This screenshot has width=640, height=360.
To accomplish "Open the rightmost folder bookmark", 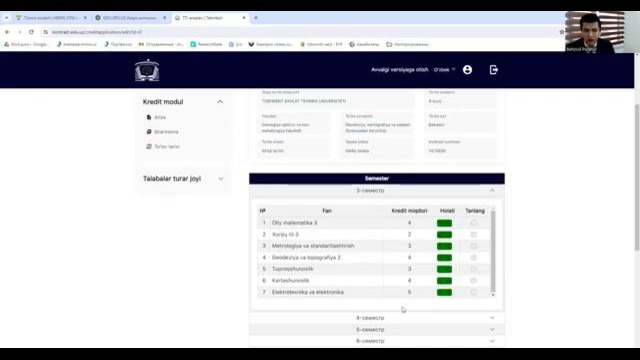I will point(407,44).
